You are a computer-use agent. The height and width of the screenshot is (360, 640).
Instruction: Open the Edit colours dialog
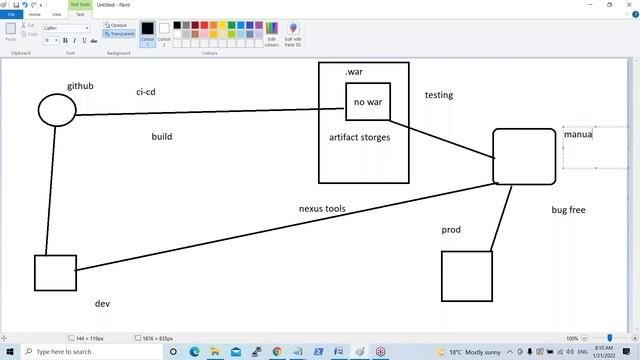tap(272, 34)
